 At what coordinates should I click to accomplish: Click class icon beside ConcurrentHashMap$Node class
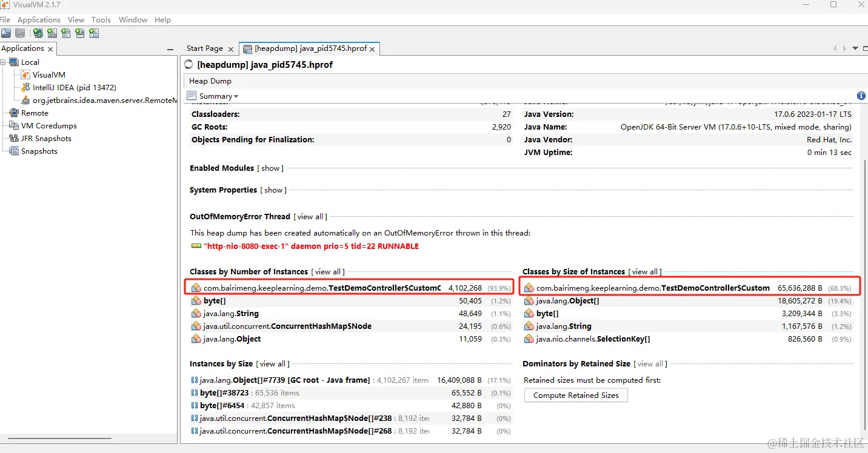click(196, 326)
